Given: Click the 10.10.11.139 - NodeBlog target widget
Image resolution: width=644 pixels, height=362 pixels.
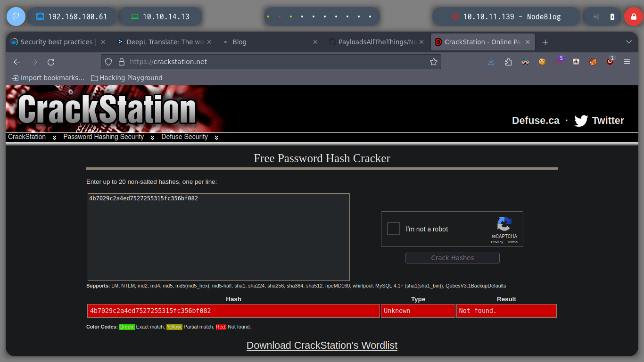Looking at the screenshot, I should pos(506,16).
